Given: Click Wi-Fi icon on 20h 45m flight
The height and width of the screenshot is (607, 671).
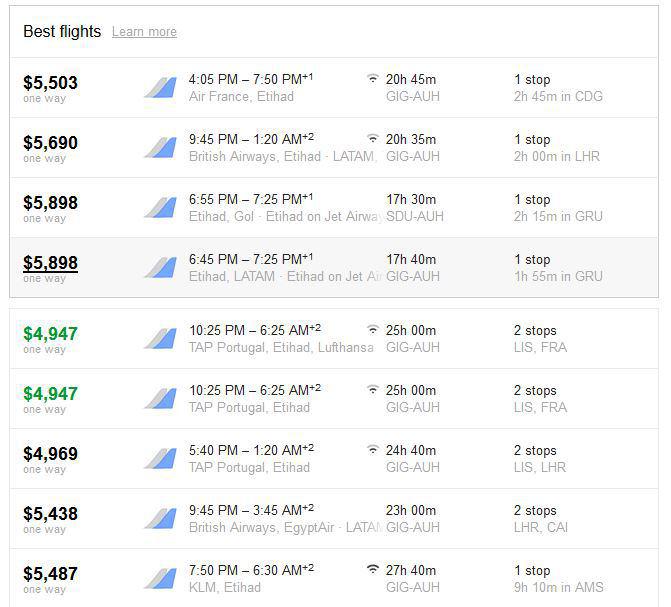Looking at the screenshot, I should click(x=373, y=79).
